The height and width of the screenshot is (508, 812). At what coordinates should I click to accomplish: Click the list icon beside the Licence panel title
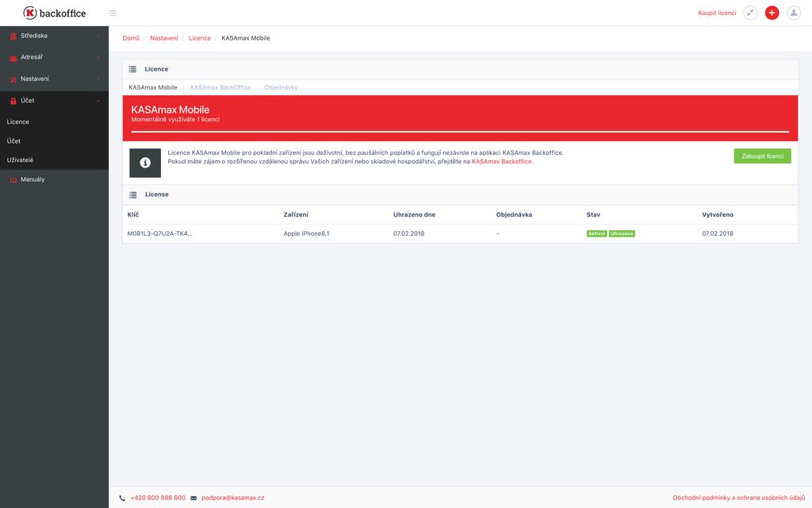(132, 69)
